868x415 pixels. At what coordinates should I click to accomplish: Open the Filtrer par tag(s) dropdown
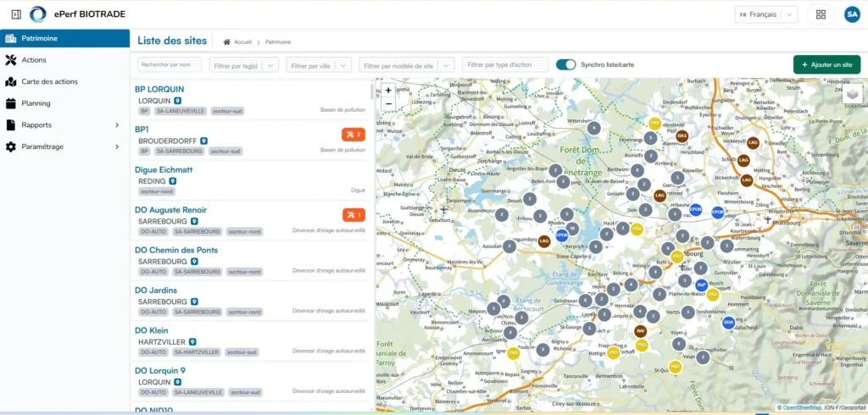[243, 65]
